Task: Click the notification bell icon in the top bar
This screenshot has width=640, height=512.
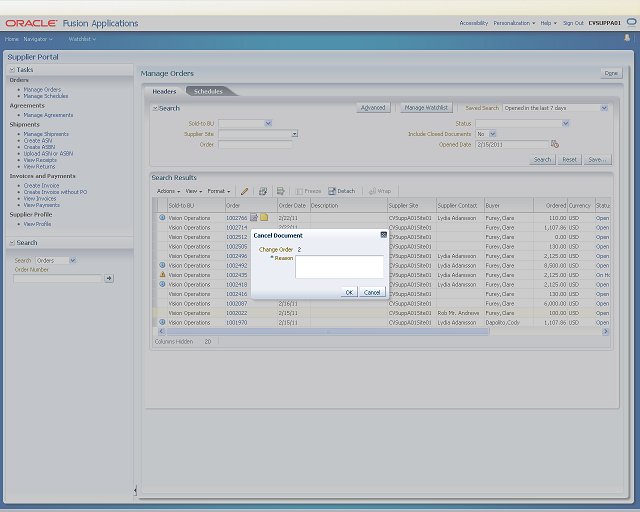Action: coord(627,38)
